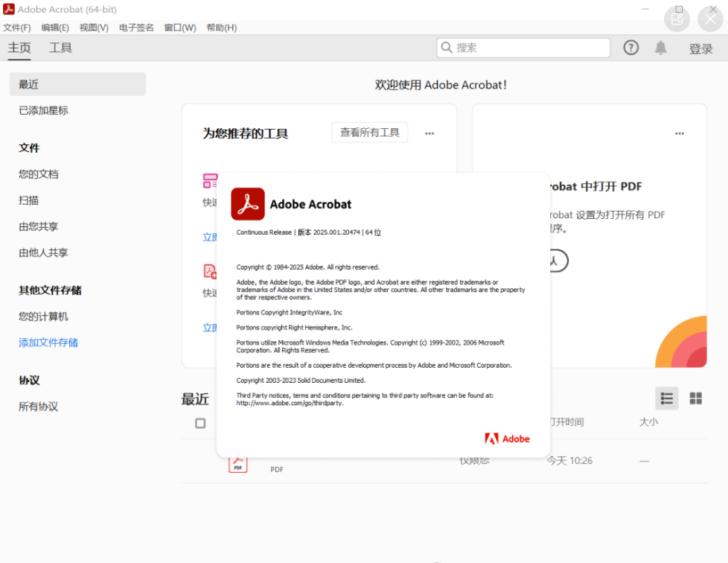Open the recent PDF file icon
728x563 pixels.
(237, 465)
